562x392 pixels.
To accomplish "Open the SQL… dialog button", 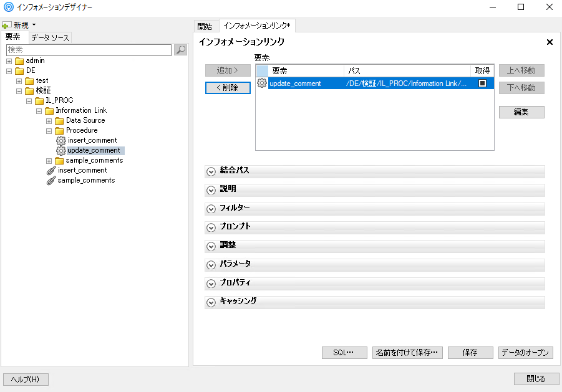I will (344, 353).
